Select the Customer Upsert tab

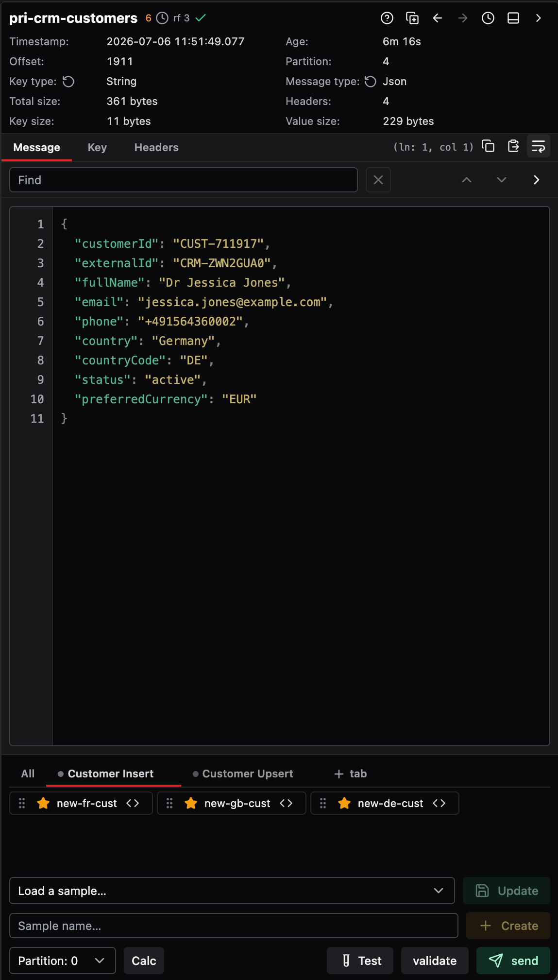pos(243,774)
